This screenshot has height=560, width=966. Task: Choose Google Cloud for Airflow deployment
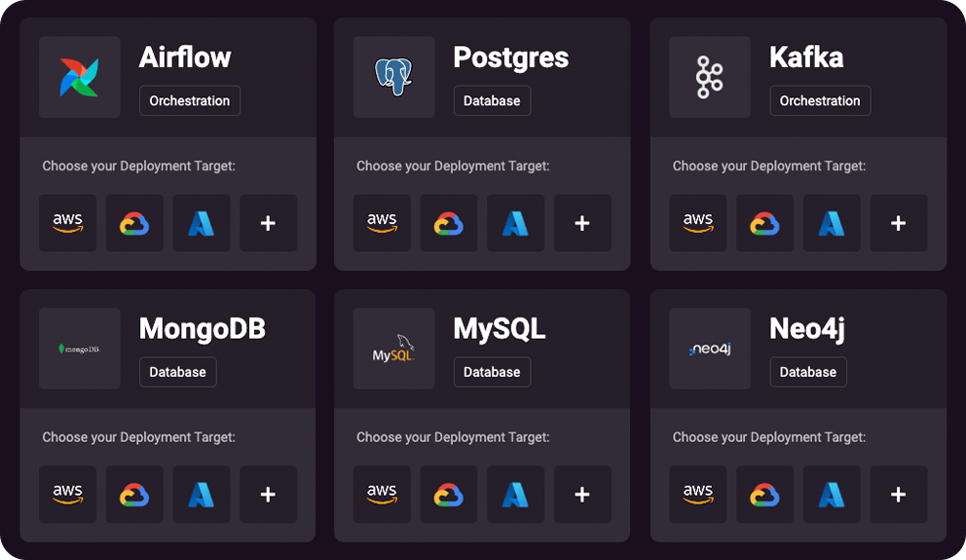pyautogui.click(x=134, y=223)
